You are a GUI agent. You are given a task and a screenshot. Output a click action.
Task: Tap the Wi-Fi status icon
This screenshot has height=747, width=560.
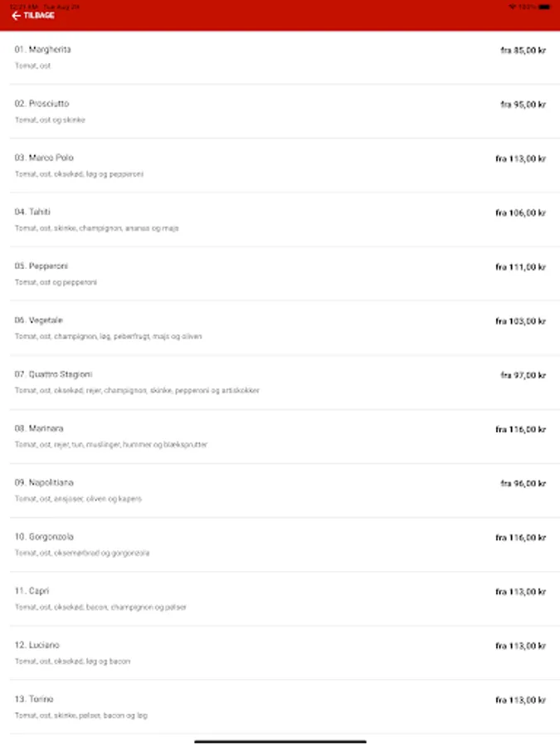[512, 7]
